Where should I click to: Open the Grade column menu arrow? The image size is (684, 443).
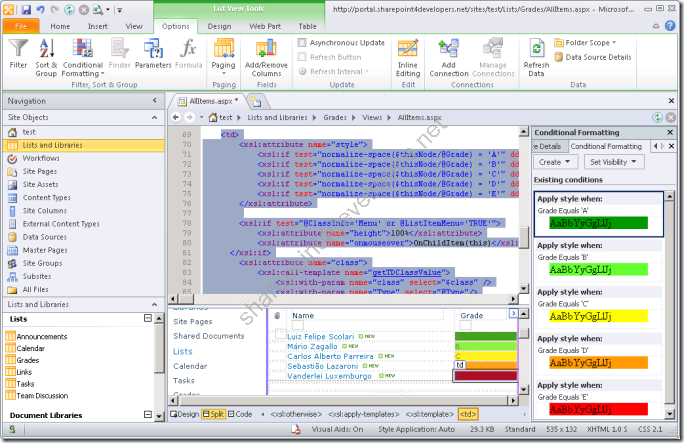pyautogui.click(x=513, y=314)
